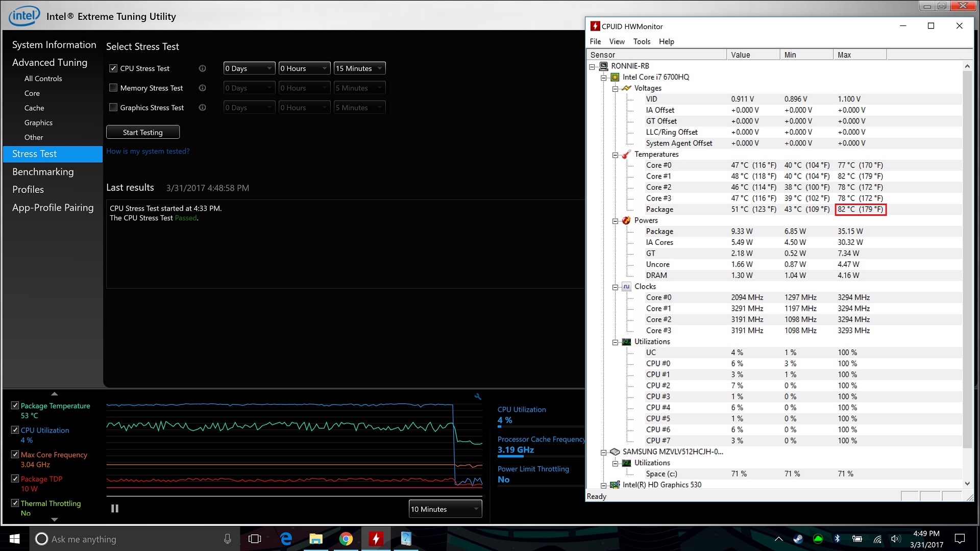Open File Explorer from taskbar
Image resolution: width=980 pixels, height=551 pixels.
316,539
